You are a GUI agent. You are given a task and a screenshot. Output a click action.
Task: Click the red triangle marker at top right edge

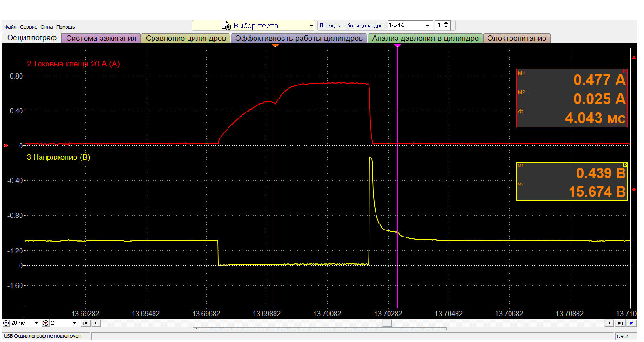634,57
